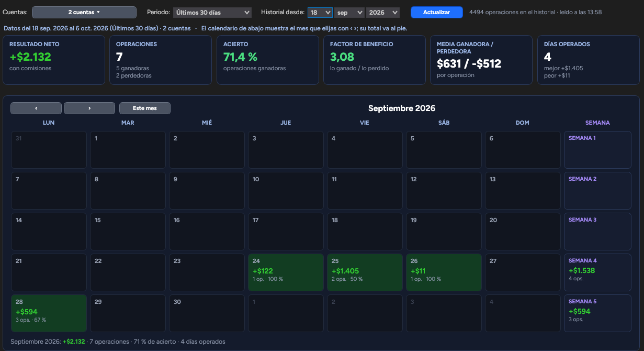Image resolution: width=644 pixels, height=351 pixels.
Task: Click the VIE column header
Action: point(365,123)
